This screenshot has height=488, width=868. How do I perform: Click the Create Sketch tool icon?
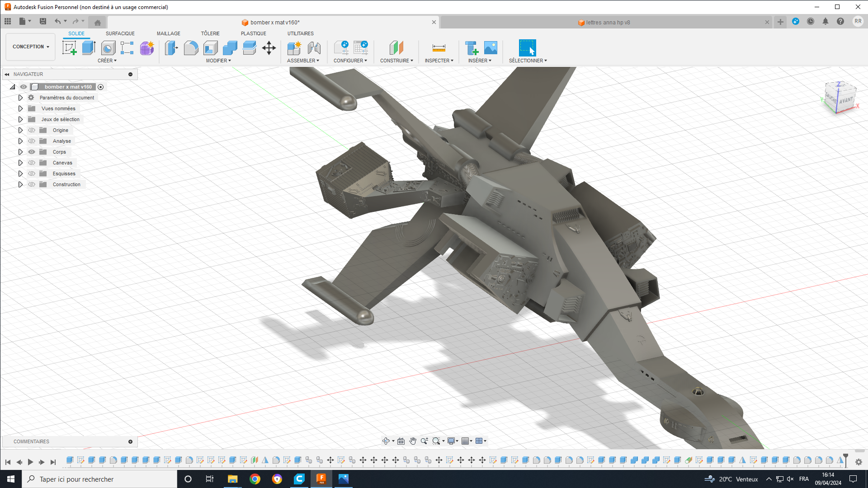pos(69,48)
